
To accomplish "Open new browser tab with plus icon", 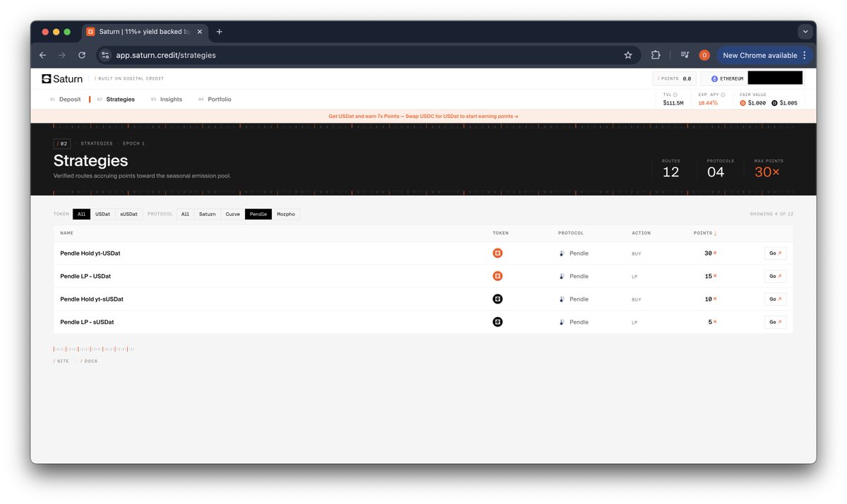I will (x=220, y=32).
